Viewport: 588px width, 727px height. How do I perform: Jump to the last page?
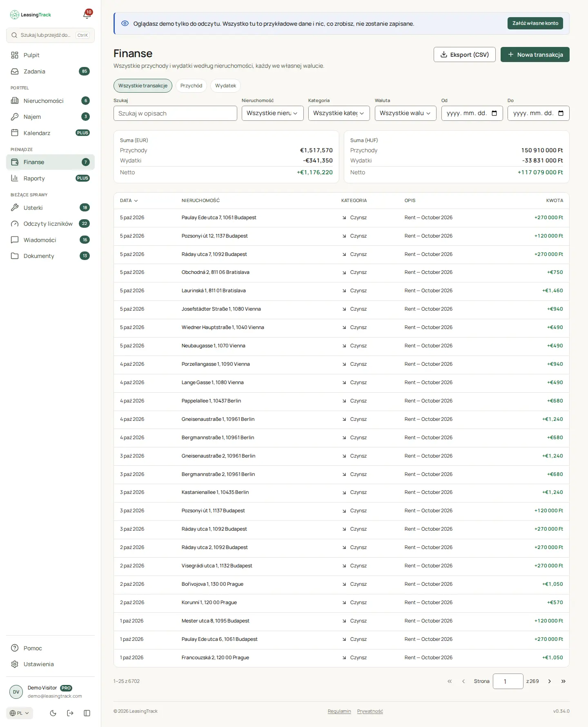[563, 681]
